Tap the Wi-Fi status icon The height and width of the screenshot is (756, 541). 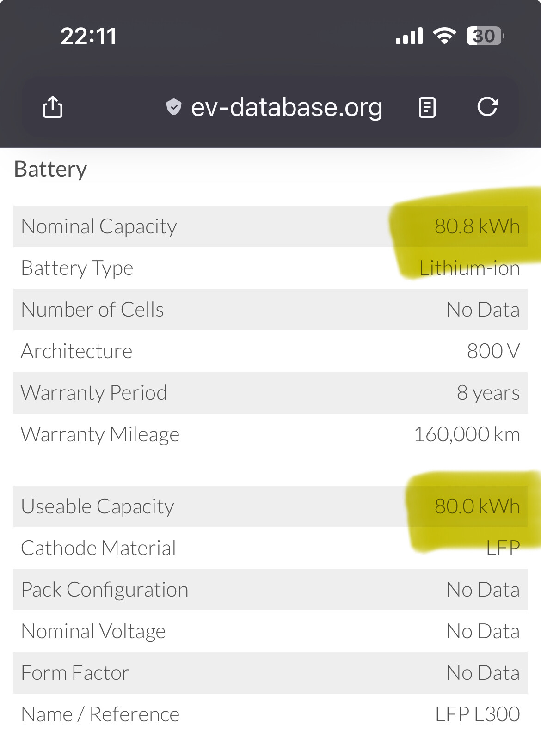point(444,36)
